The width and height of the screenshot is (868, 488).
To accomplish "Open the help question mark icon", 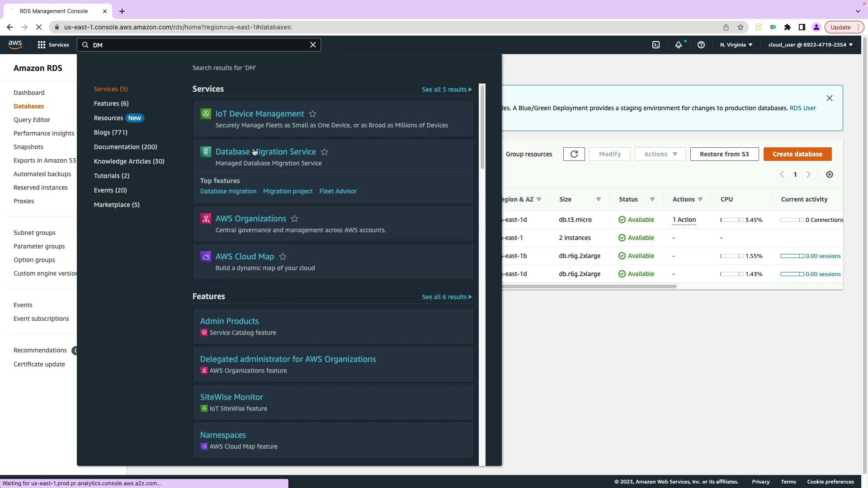I will (701, 45).
